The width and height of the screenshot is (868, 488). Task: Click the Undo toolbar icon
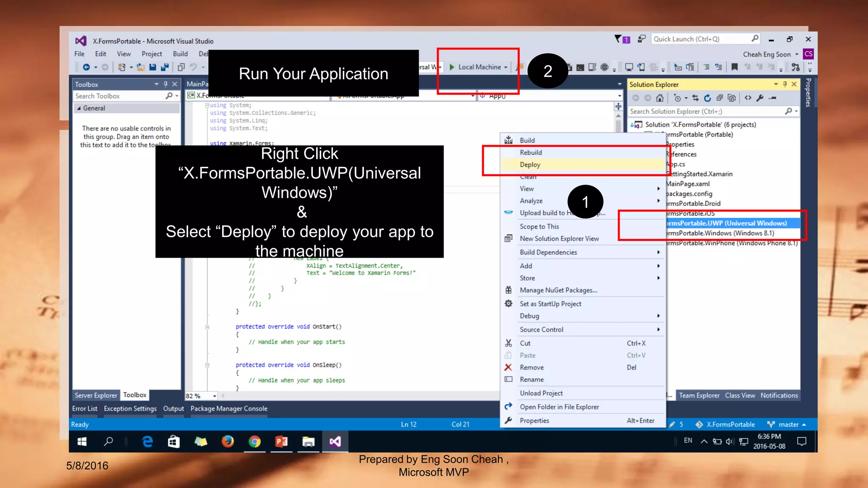[193, 67]
